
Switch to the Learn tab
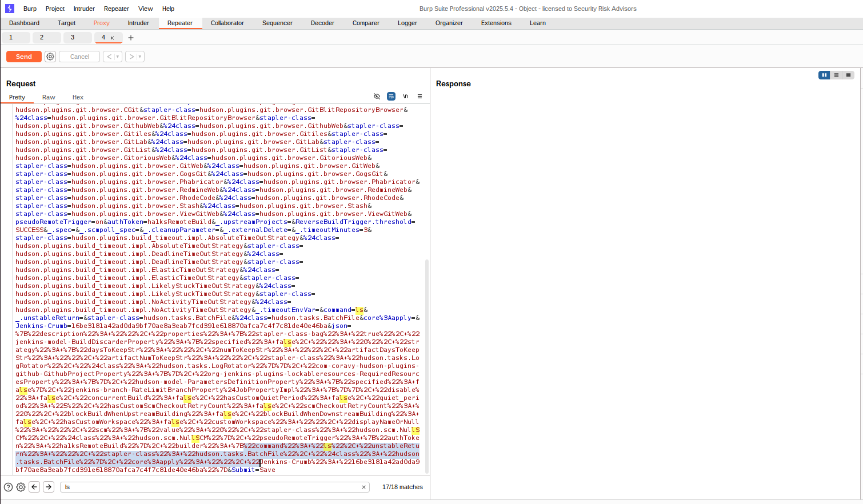[x=538, y=23]
